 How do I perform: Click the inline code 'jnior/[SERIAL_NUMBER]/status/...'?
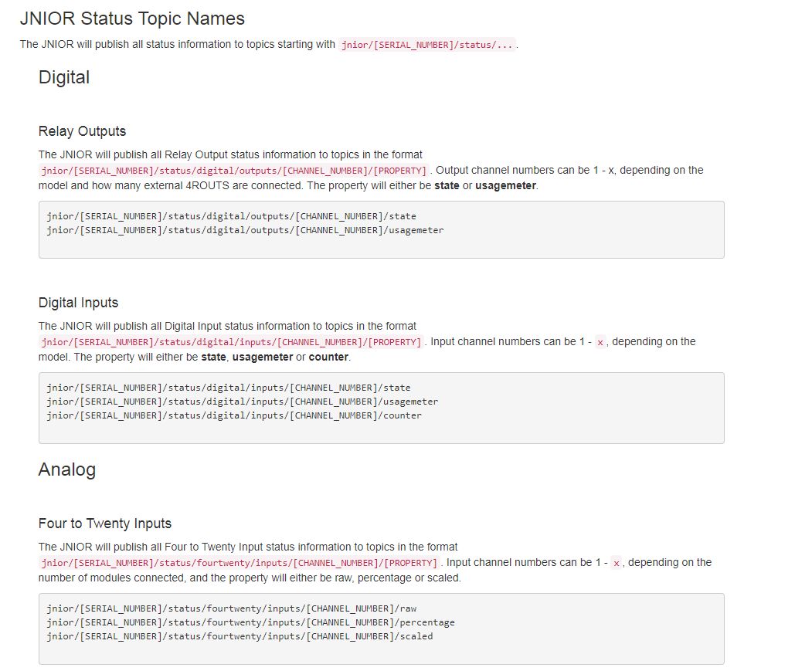[x=427, y=45]
